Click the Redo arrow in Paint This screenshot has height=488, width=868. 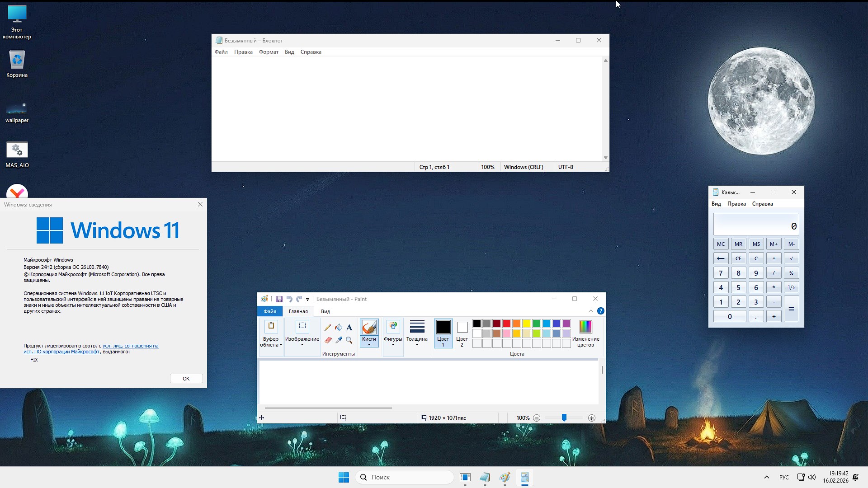point(299,299)
